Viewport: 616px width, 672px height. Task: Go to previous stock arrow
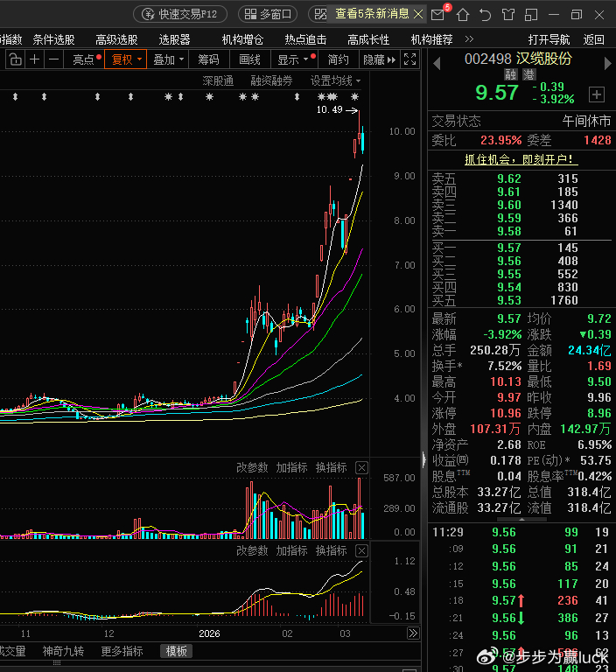tap(437, 63)
